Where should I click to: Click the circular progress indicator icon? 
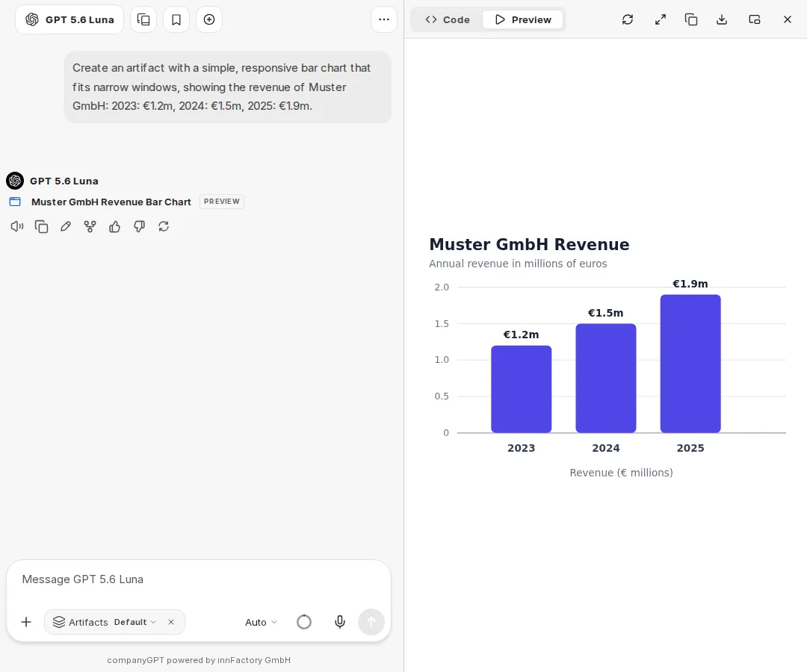click(x=304, y=622)
